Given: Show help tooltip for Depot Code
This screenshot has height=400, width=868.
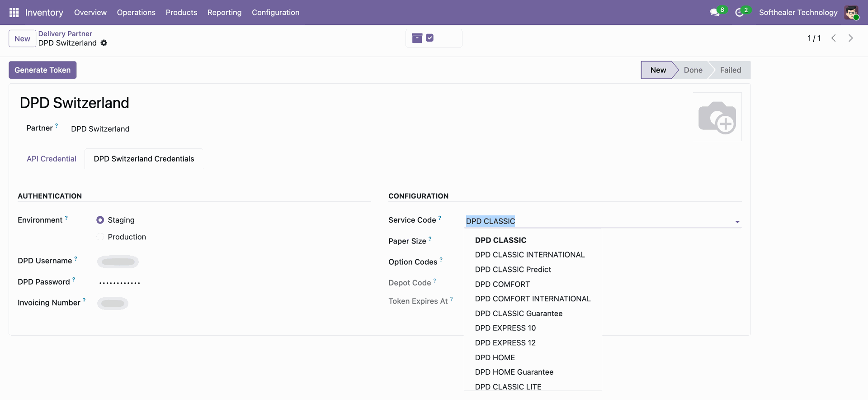Looking at the screenshot, I should [435, 281].
